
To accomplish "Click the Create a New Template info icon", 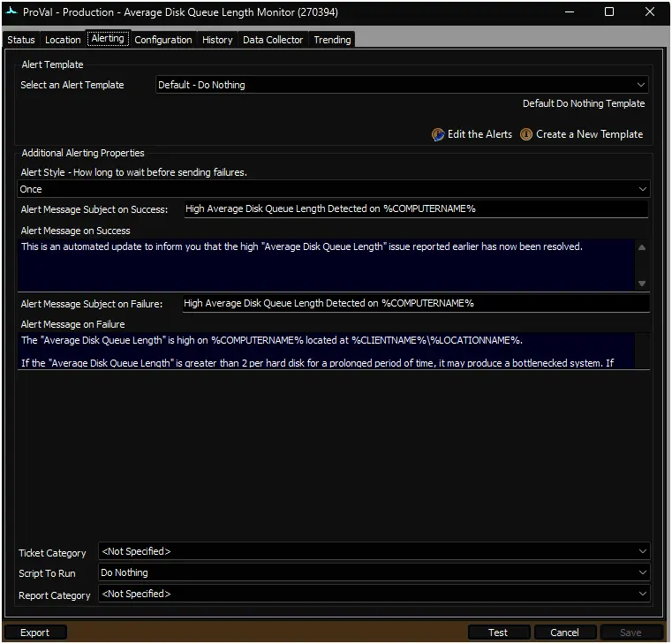I will [526, 134].
